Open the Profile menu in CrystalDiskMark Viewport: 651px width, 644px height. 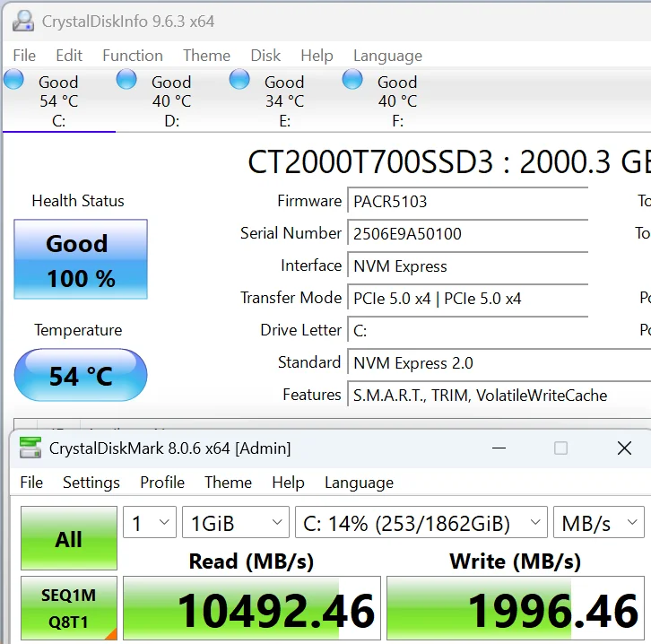162,483
